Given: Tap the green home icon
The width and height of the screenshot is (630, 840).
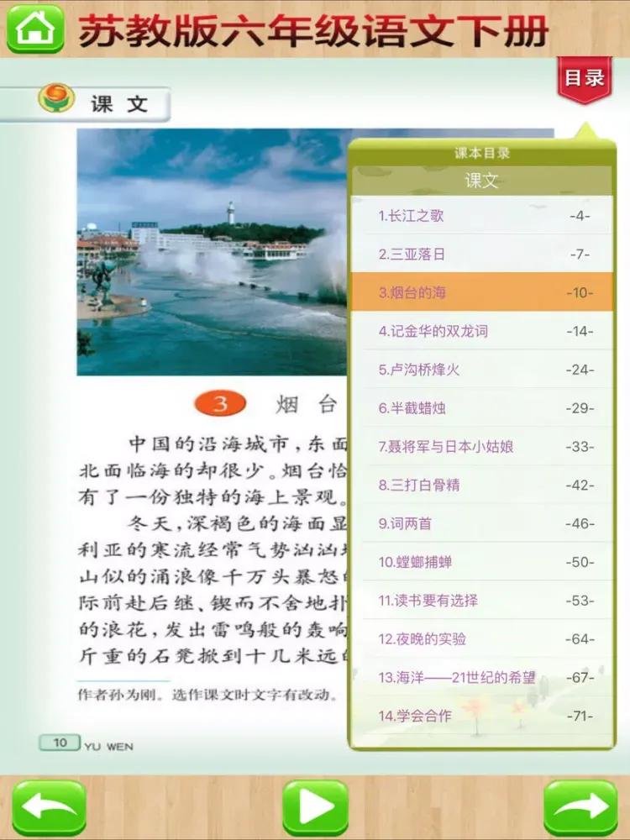Looking at the screenshot, I should pyautogui.click(x=35, y=29).
